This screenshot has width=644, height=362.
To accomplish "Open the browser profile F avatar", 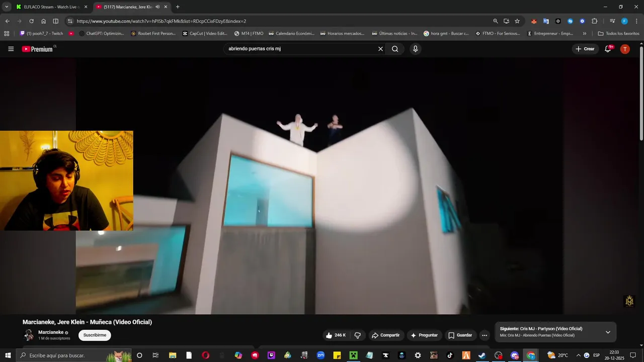I will point(624,21).
